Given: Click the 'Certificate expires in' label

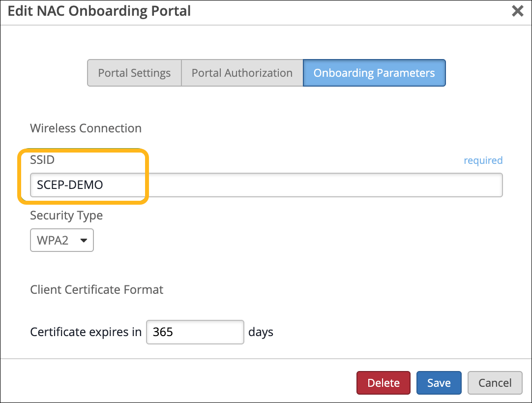Looking at the screenshot, I should [86, 332].
